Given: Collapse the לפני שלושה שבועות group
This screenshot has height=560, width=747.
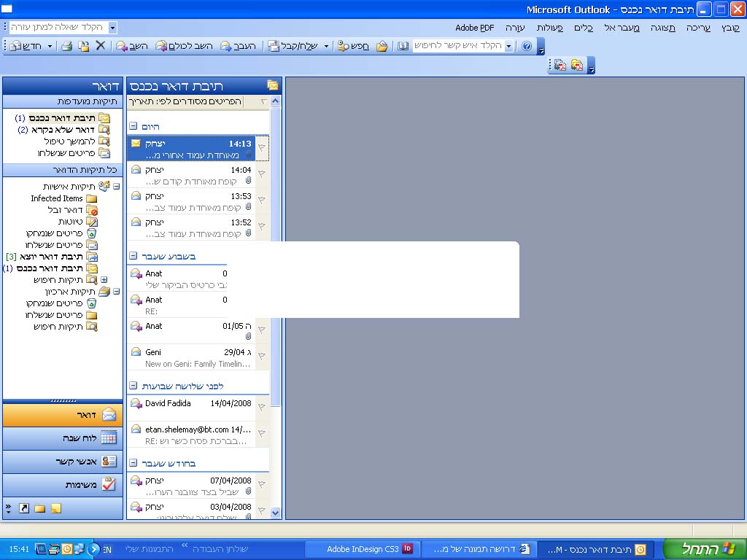Looking at the screenshot, I should tap(133, 386).
